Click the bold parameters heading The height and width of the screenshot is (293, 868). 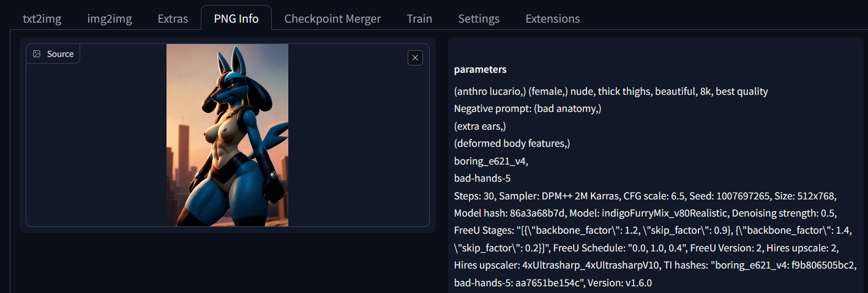[480, 69]
